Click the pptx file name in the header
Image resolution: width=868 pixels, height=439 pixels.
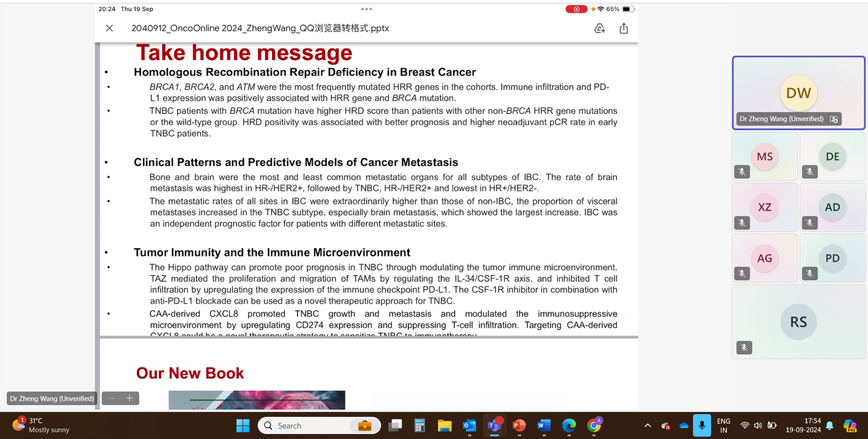coord(260,28)
